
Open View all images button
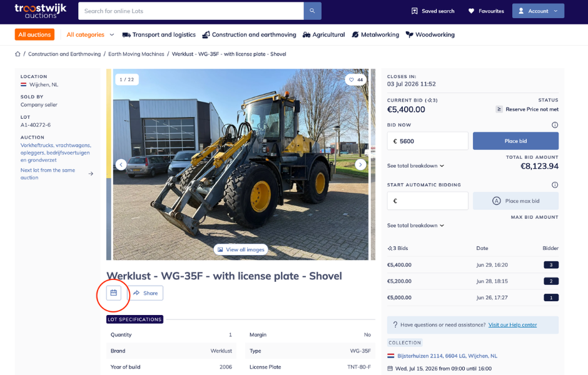pyautogui.click(x=241, y=249)
